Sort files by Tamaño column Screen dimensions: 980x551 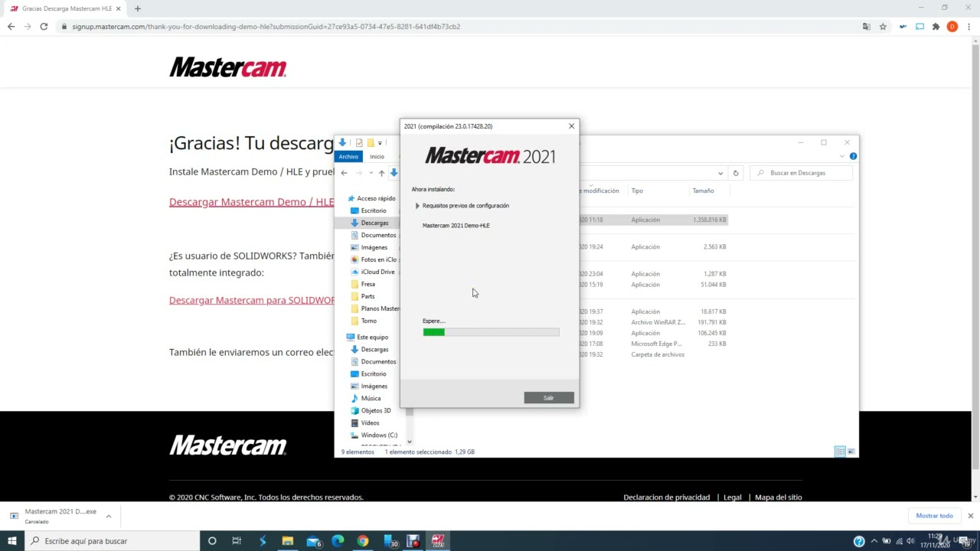click(703, 191)
